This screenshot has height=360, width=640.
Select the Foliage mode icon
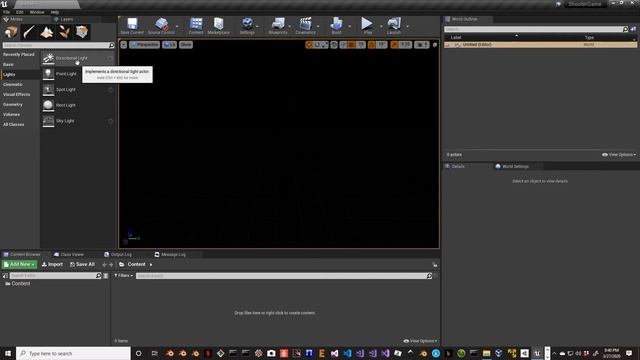point(64,32)
